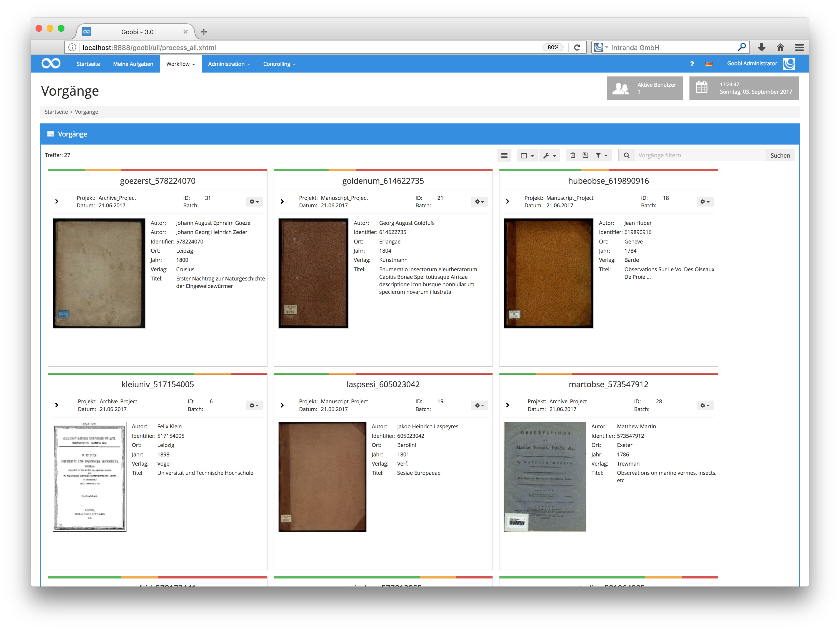Open the Goobi Administrator user menu

(752, 63)
